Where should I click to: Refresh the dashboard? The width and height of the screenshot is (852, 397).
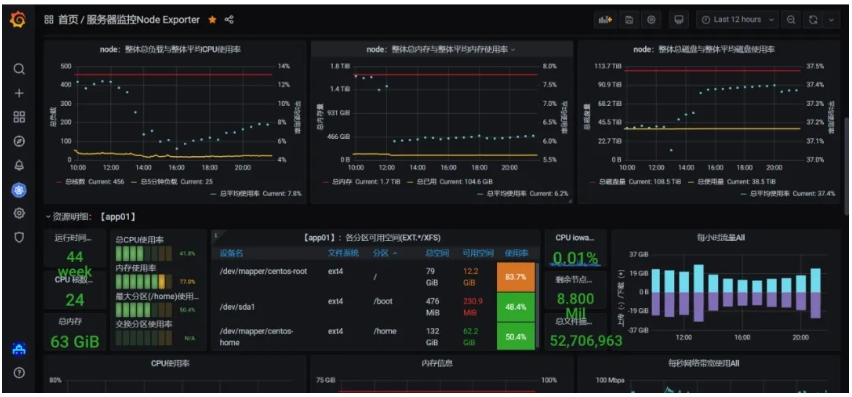pos(813,20)
